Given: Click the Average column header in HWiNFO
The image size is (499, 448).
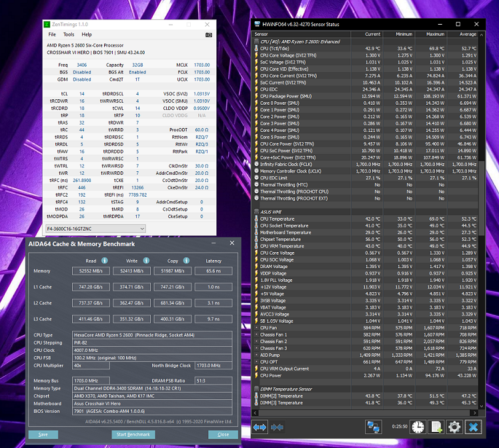Looking at the screenshot, I should coord(463,34).
